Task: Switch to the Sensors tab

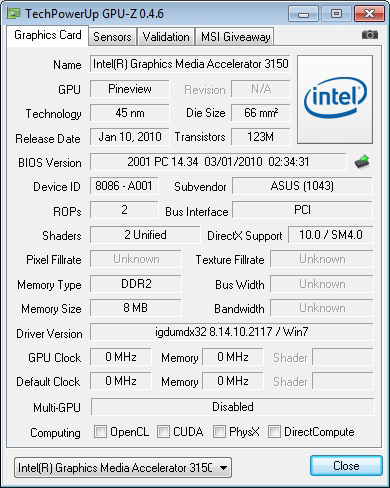Action: [x=112, y=37]
